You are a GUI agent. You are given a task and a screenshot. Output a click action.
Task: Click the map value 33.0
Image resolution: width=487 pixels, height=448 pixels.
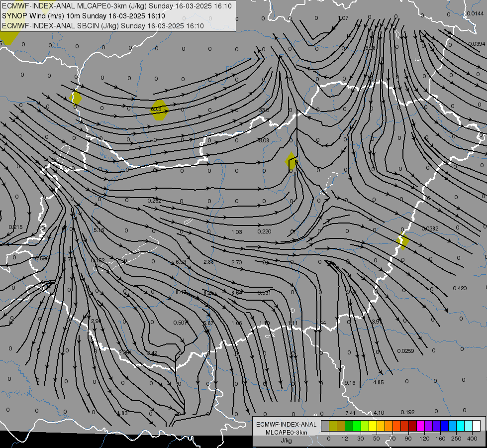point(264,110)
